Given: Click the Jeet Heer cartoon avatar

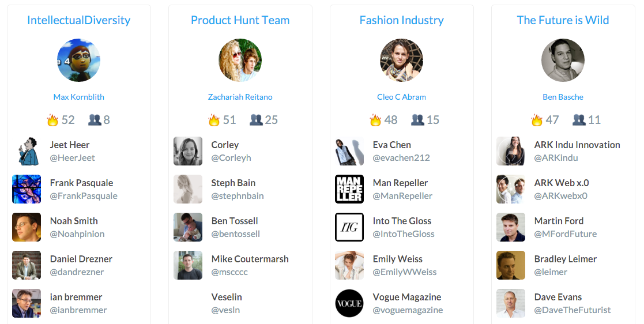Looking at the screenshot, I should 27,151.
